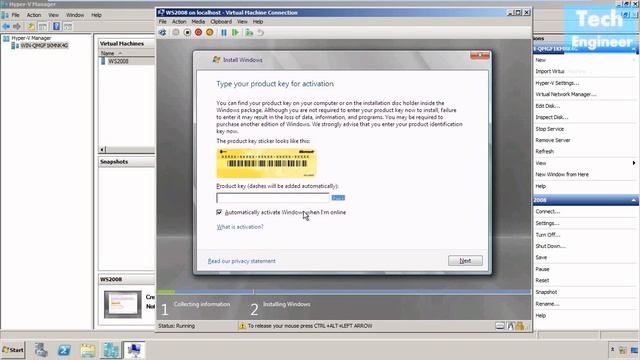Click the warning icon in VM status bar

[242, 326]
